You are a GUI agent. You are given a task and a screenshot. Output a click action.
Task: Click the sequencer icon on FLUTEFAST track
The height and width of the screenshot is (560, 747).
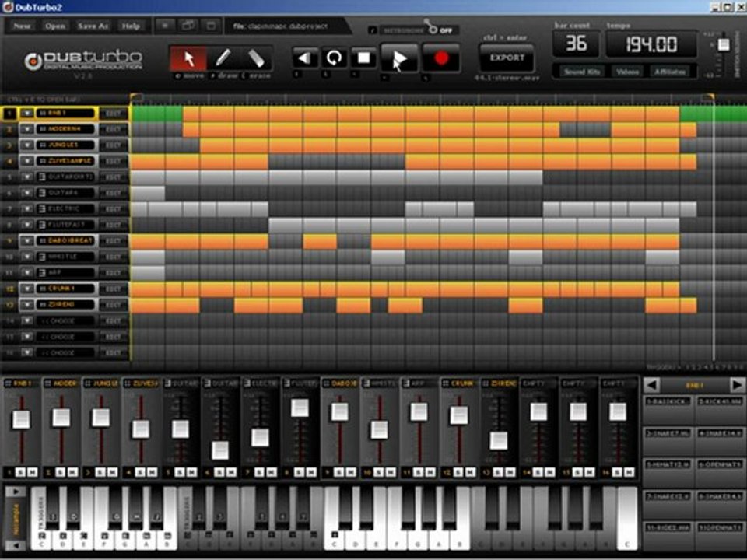[x=42, y=225]
